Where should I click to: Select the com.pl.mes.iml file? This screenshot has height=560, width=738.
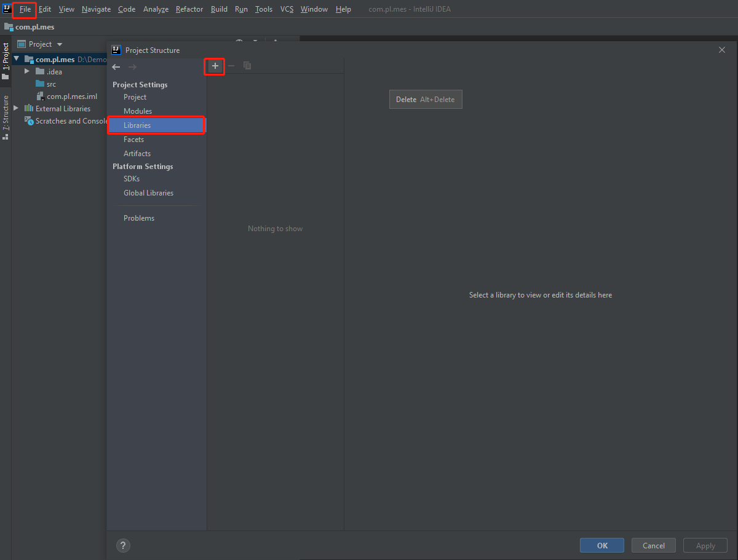pos(72,97)
